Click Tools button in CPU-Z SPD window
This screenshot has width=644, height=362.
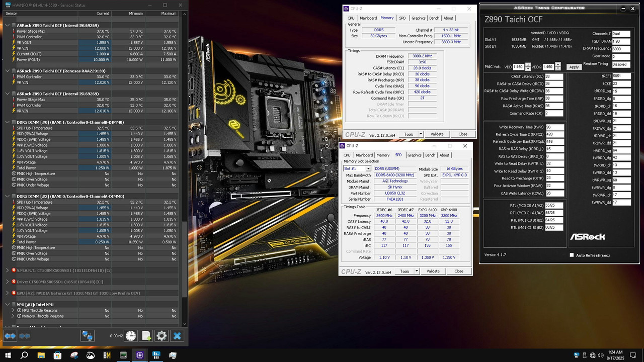(x=405, y=271)
